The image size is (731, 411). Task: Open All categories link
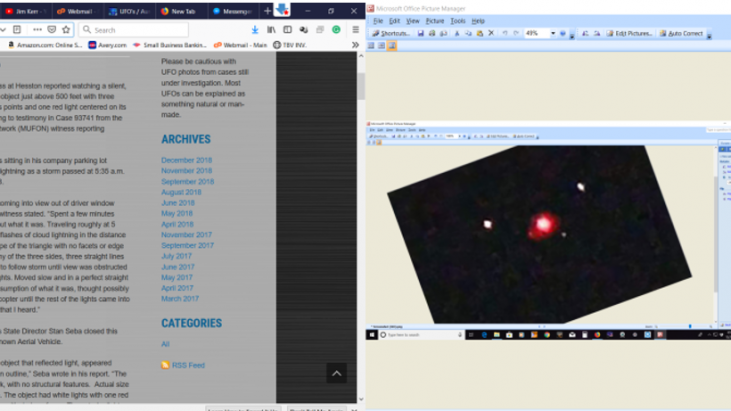165,344
